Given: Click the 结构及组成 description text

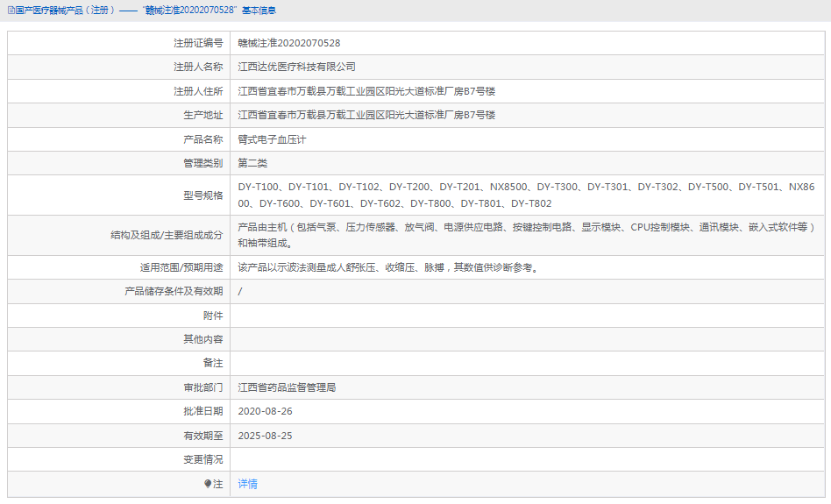Looking at the screenshot, I should click(526, 235).
